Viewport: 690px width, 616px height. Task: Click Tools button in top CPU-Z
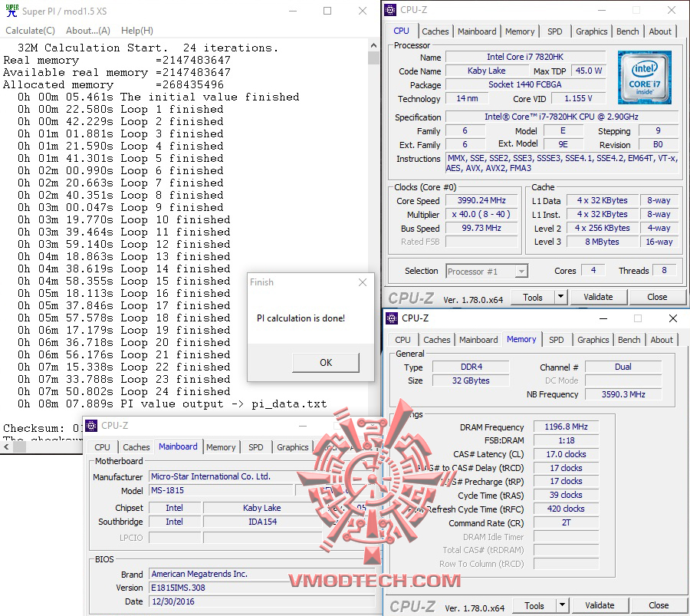(533, 297)
